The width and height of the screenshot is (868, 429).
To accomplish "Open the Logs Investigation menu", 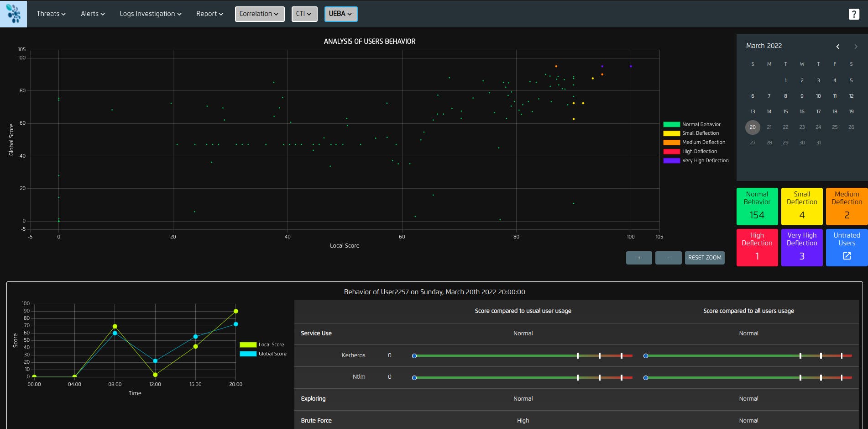I will coord(150,14).
